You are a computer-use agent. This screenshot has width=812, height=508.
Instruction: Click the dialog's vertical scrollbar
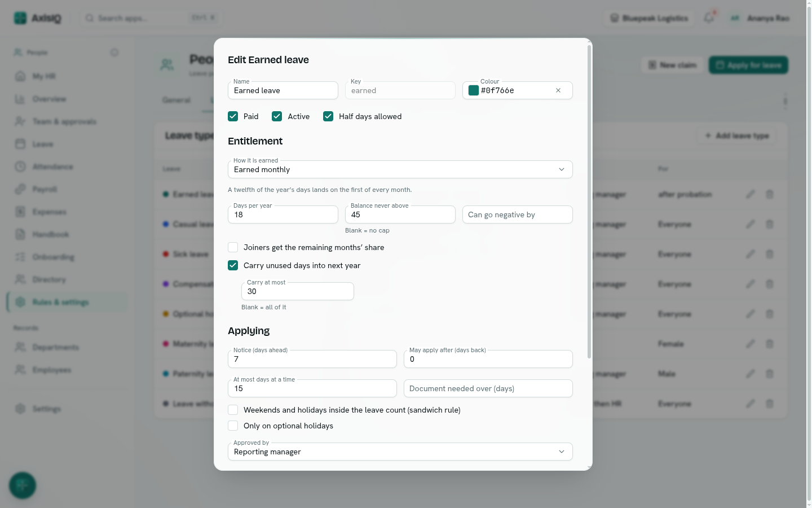(x=589, y=202)
